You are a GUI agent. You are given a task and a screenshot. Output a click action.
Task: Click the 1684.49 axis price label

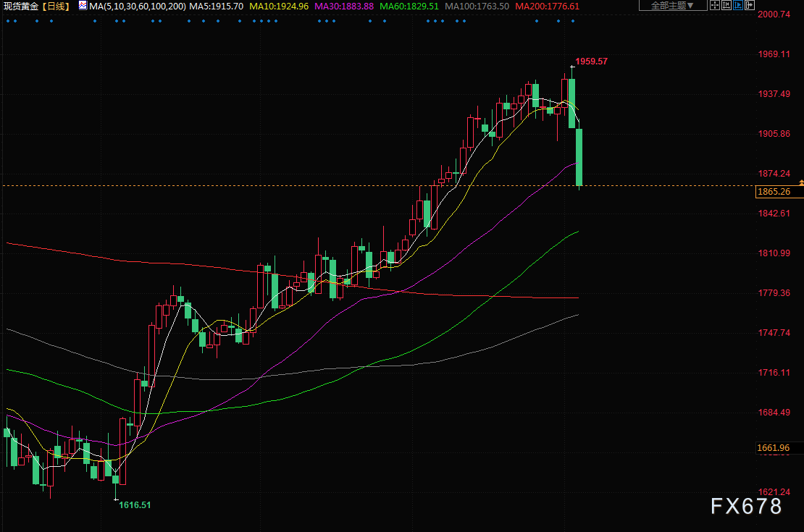coord(774,413)
